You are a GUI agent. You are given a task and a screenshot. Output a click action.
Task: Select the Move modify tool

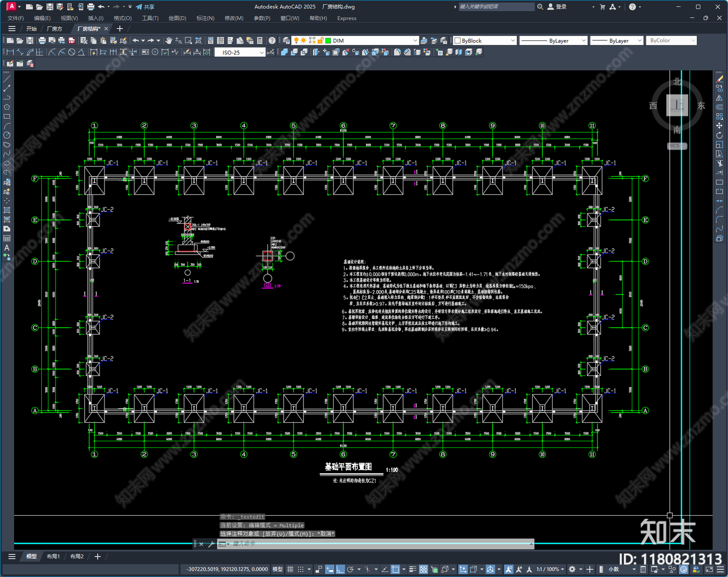pos(719,125)
